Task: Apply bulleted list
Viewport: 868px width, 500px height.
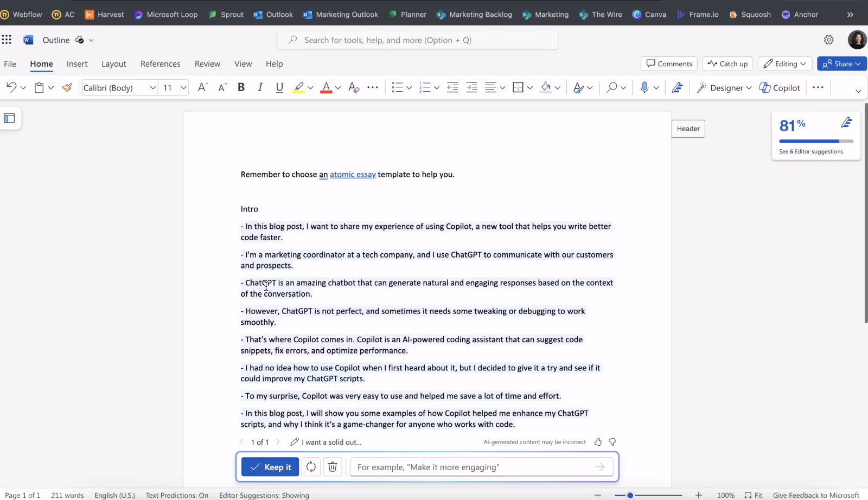Action: (397, 87)
